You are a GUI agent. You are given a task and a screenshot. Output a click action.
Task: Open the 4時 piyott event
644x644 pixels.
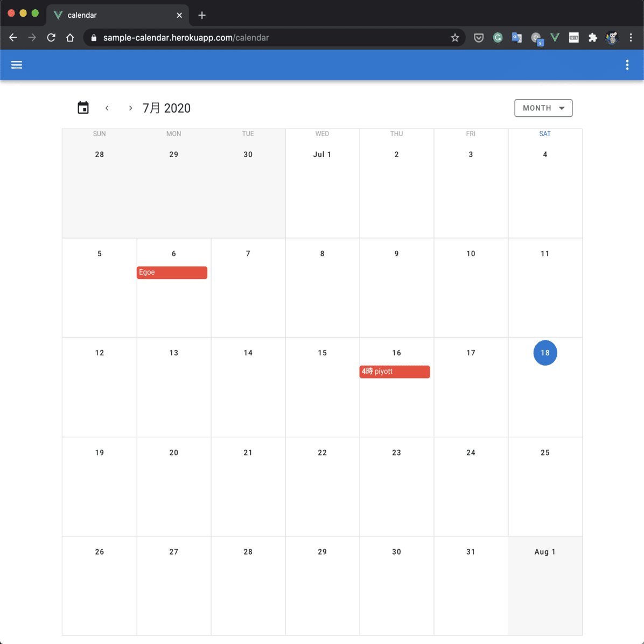(x=394, y=372)
